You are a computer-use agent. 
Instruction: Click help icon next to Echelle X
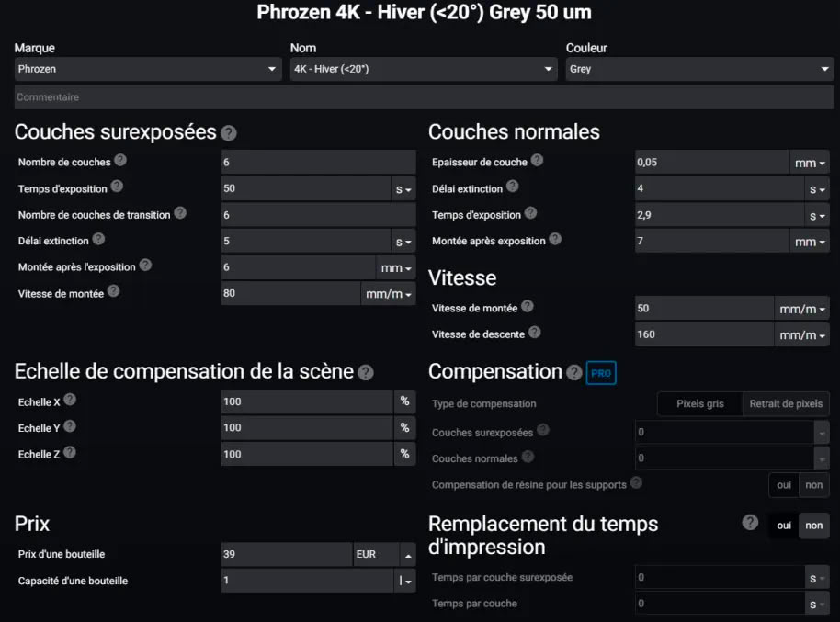click(70, 401)
